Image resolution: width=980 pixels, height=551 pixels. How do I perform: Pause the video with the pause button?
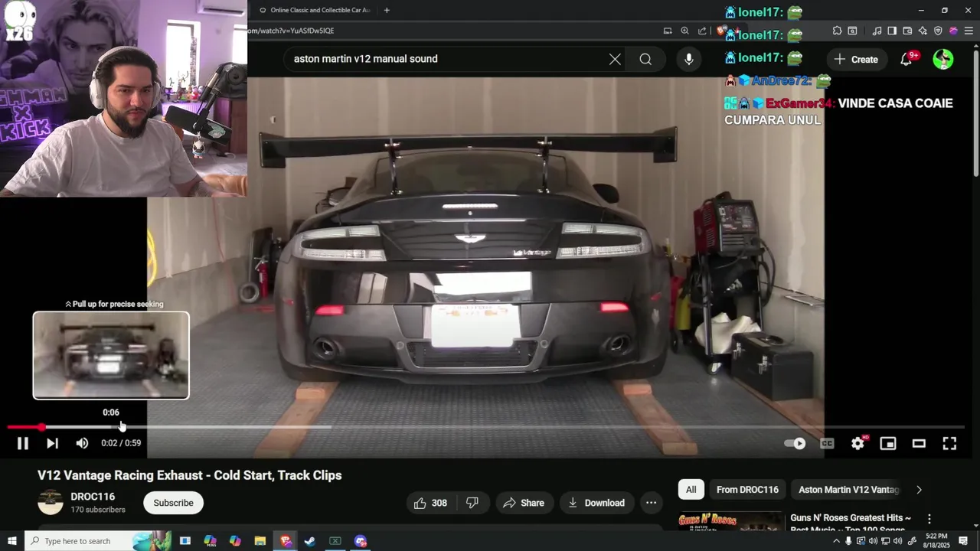point(23,443)
